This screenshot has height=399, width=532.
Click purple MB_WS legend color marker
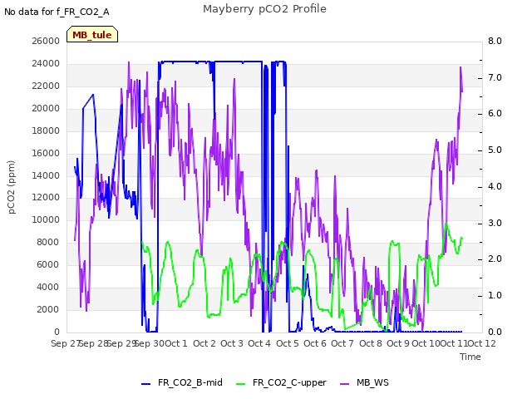(344, 384)
